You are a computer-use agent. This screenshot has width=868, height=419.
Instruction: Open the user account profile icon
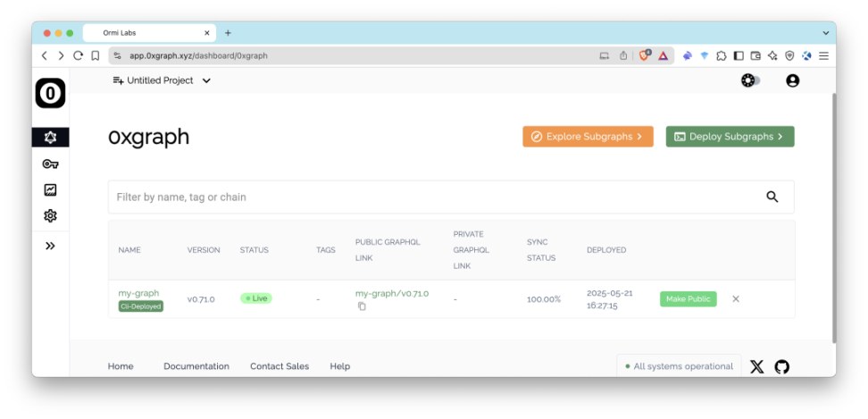pyautogui.click(x=793, y=80)
